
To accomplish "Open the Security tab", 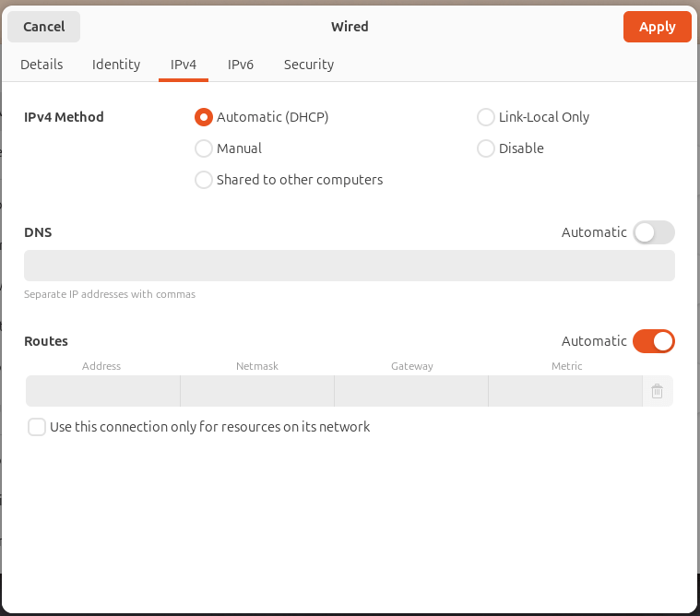I will (309, 65).
